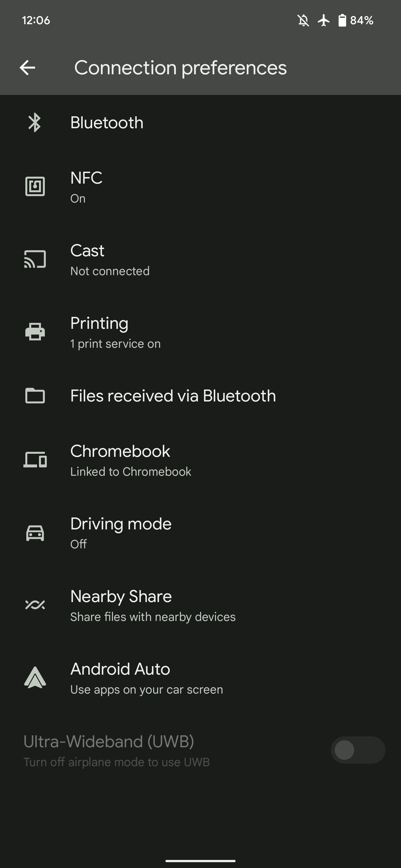
Task: Open the Printing menu entry
Action: (x=99, y=324)
